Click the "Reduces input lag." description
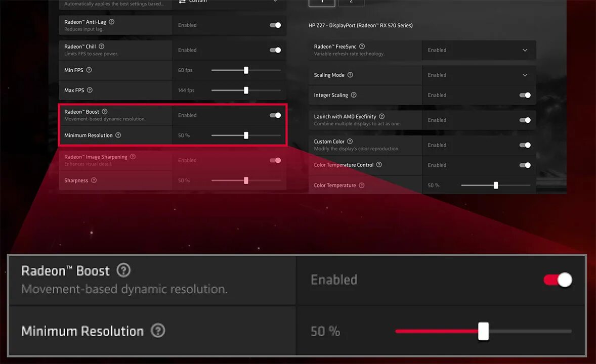Viewport: 596px width, 364px height. tap(83, 29)
